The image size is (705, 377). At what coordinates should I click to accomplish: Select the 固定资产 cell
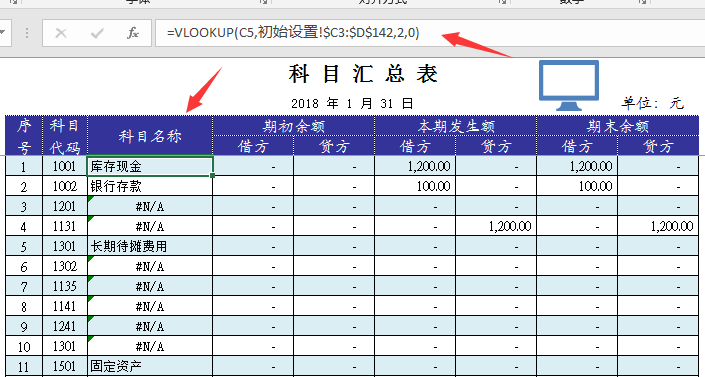(x=150, y=366)
